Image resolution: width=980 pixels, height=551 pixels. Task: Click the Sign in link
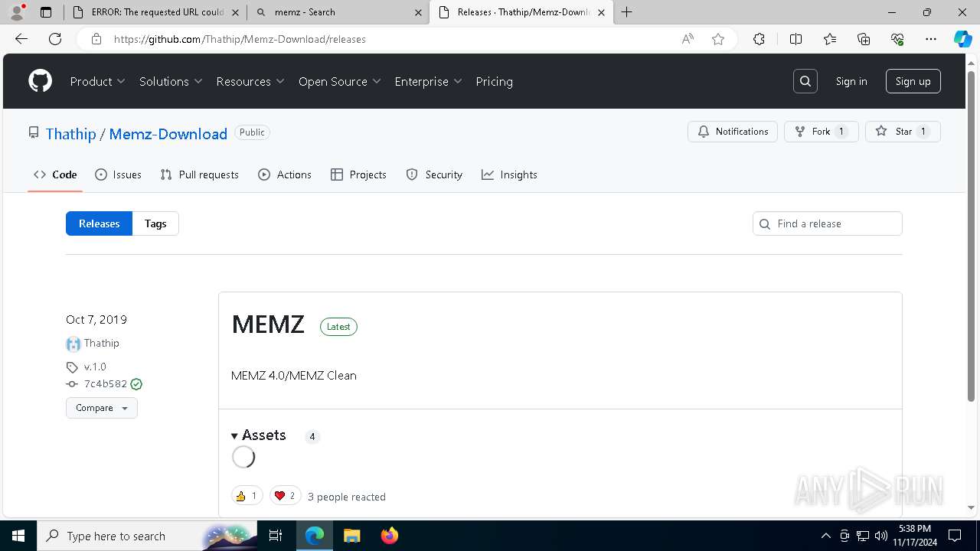pyautogui.click(x=851, y=81)
